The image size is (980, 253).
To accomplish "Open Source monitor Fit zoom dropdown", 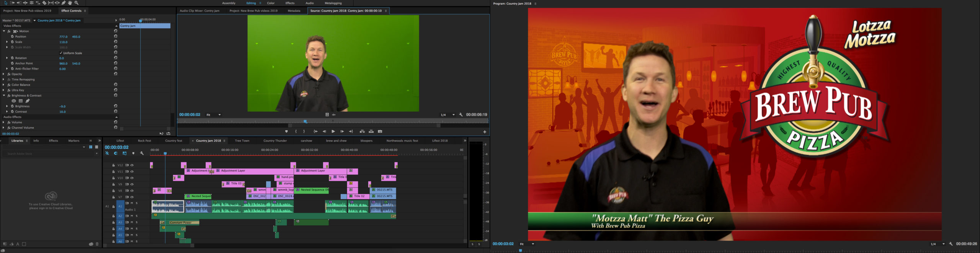I will click(x=214, y=114).
